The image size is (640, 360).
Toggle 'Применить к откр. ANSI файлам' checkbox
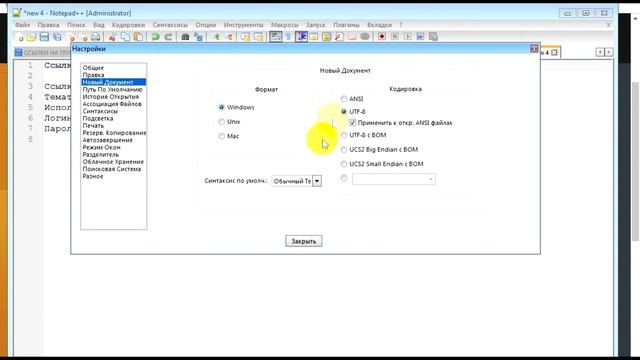coord(353,122)
